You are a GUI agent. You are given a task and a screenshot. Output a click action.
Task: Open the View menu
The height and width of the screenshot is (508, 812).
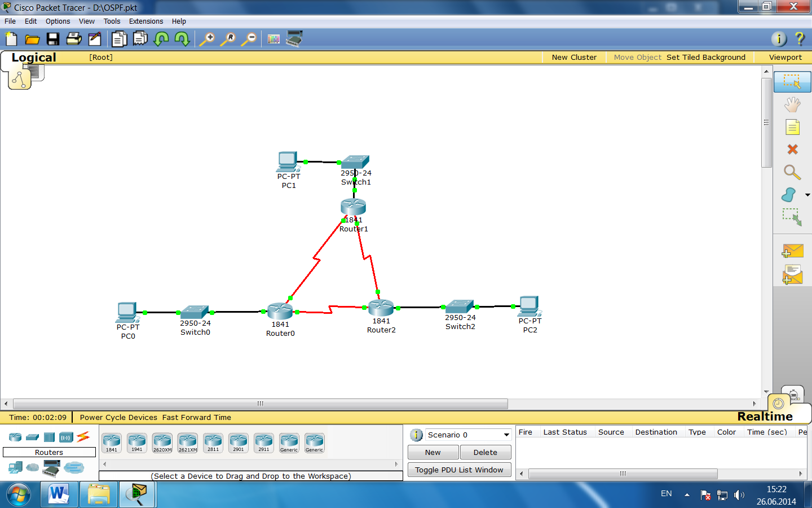[x=87, y=21]
